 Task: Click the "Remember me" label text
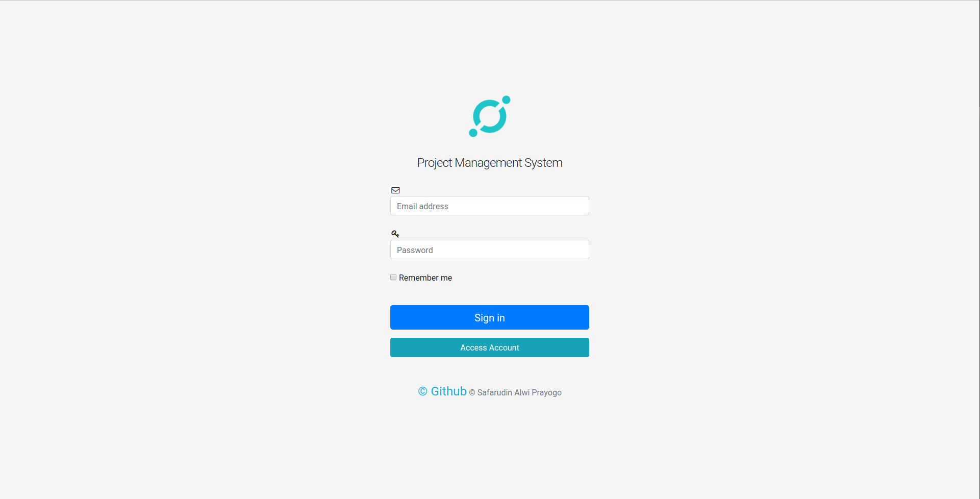[x=425, y=278]
